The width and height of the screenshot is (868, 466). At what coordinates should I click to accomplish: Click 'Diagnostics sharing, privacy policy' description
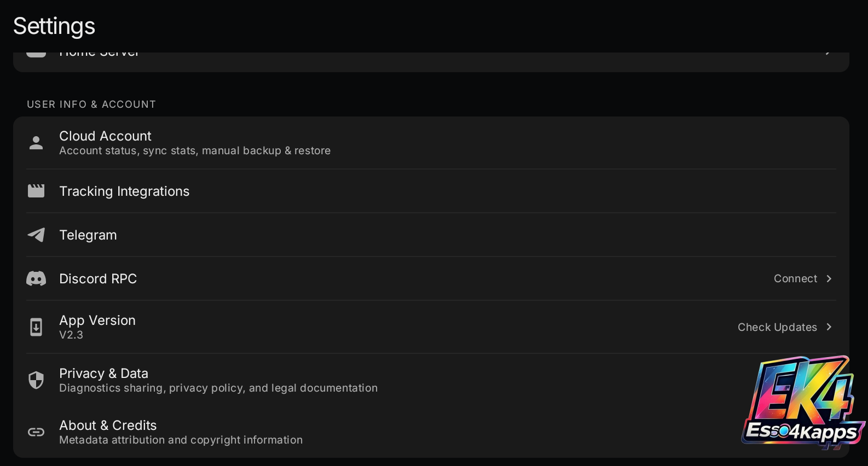click(218, 388)
